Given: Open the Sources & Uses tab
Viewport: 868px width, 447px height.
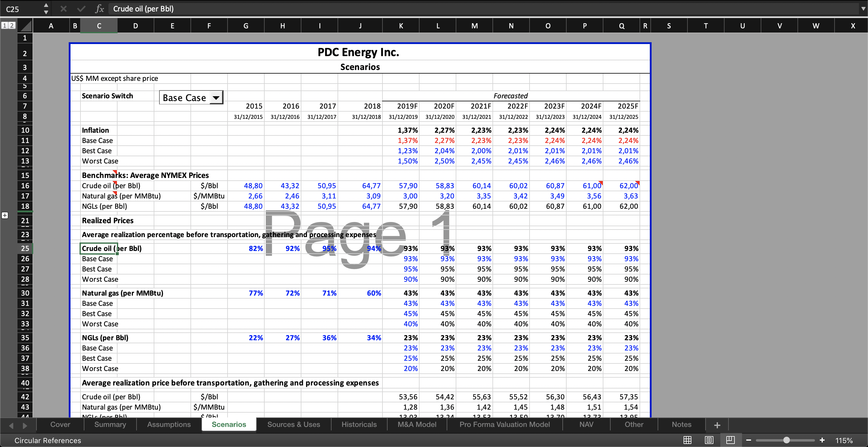Looking at the screenshot, I should 294,424.
